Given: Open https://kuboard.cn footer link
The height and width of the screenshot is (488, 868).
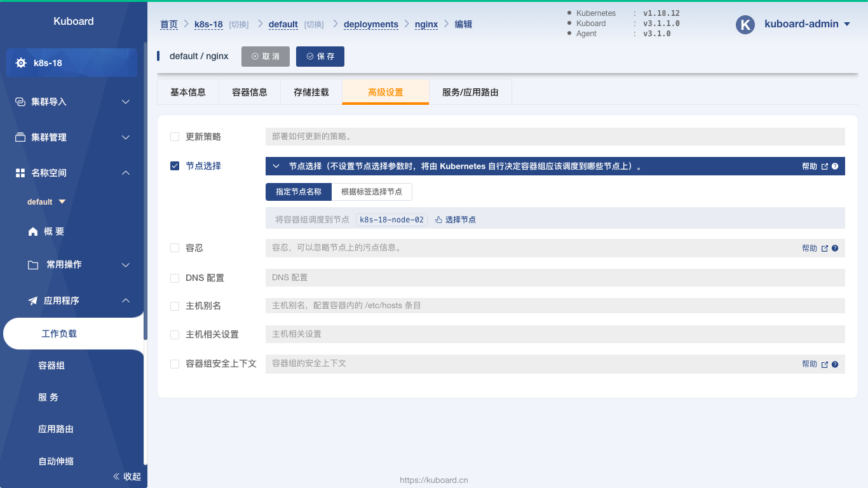Looking at the screenshot, I should pyautogui.click(x=434, y=480).
